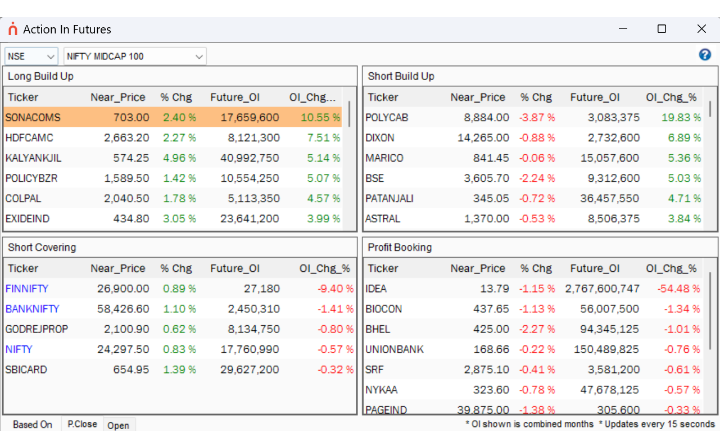Open the blue NIFTY link in Short Covering
720x448 pixels.
pyautogui.click(x=19, y=349)
